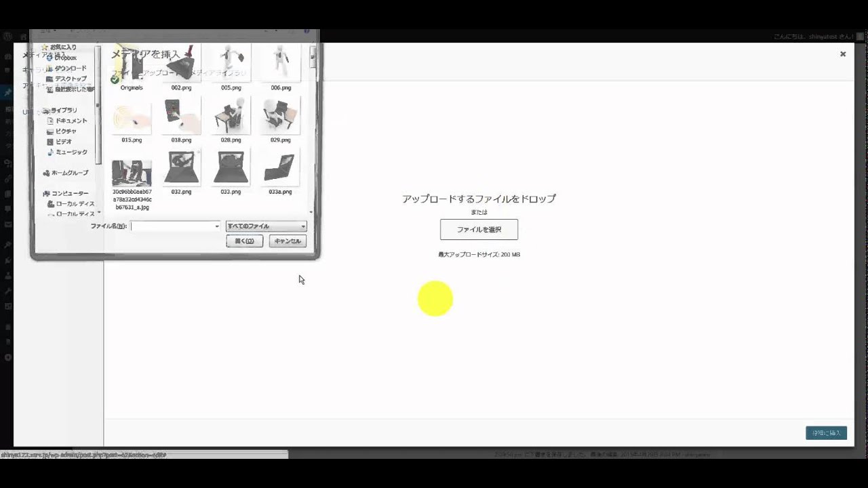Click the ファイルを選択 select files button

479,229
